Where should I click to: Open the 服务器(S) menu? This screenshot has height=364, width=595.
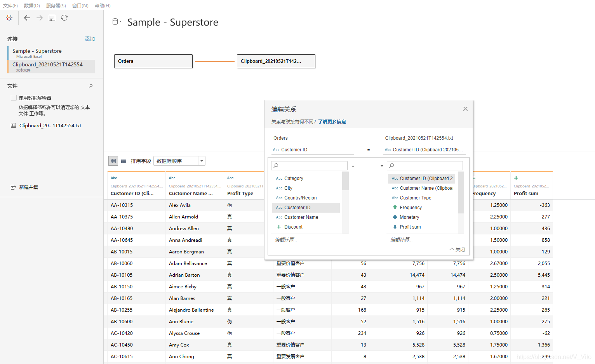point(56,5)
